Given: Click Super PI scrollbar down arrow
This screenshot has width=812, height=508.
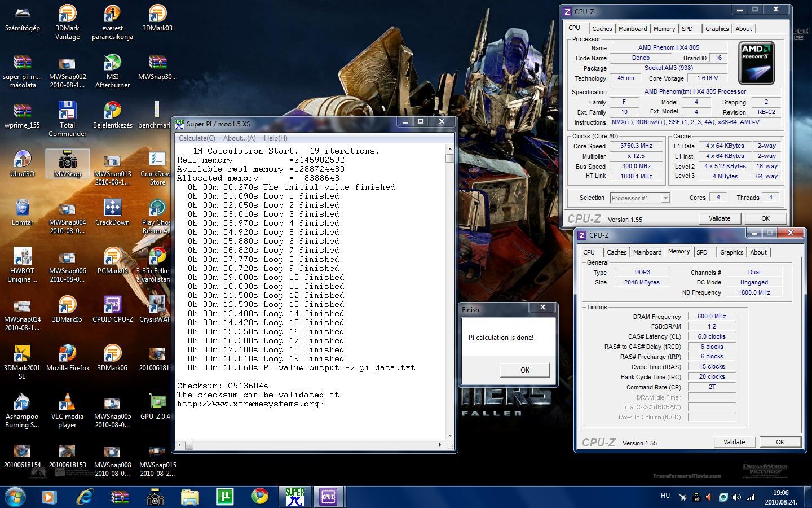Looking at the screenshot, I should [x=449, y=435].
